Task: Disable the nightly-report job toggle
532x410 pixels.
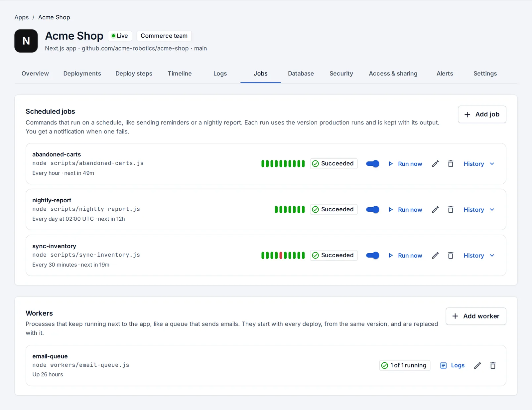Action: [x=372, y=210]
